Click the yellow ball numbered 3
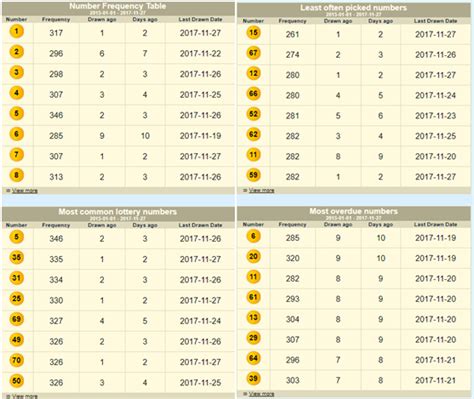The image size is (474, 399). (16, 72)
